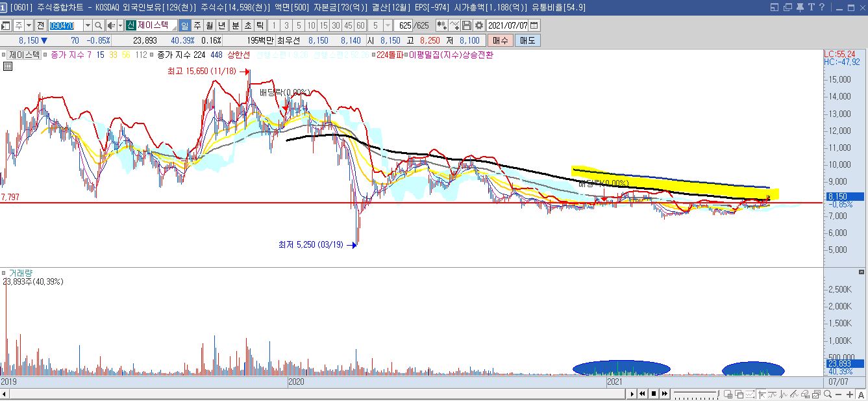Open the sound options dropdown arrow

click(120, 25)
